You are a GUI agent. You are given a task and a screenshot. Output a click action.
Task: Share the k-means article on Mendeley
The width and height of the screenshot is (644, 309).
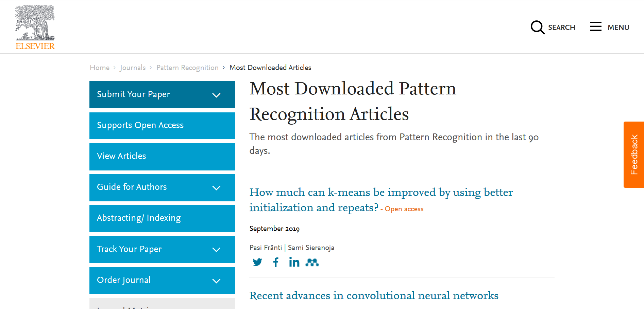point(312,262)
